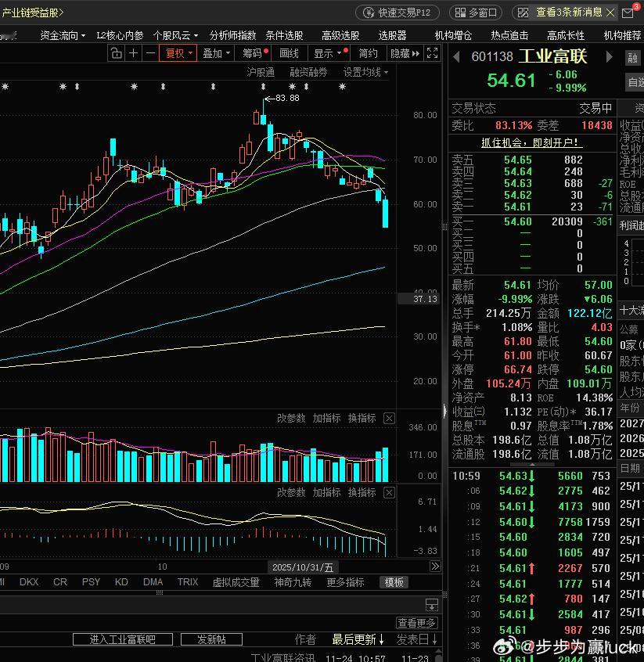Zoom in chart with plus icon

click(x=134, y=54)
